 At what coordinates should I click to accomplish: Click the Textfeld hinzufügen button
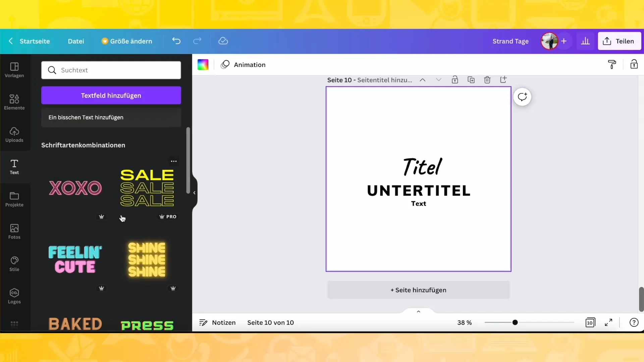click(x=111, y=96)
